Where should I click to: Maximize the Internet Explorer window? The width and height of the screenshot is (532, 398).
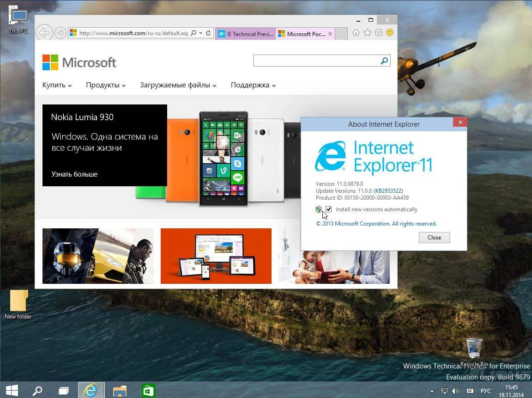pos(371,20)
